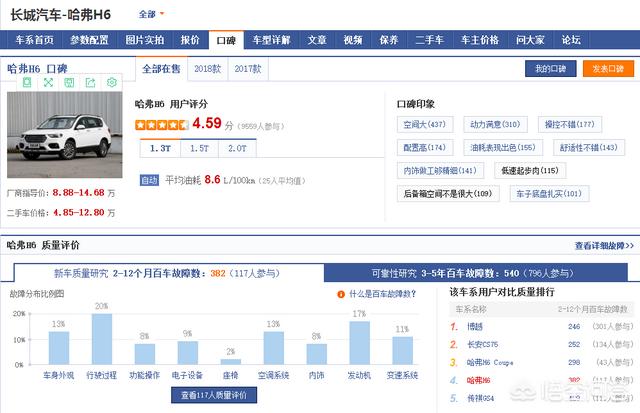This screenshot has width=640, height=413.
Task: Switch to the 2017款 tab
Action: pyautogui.click(x=248, y=69)
